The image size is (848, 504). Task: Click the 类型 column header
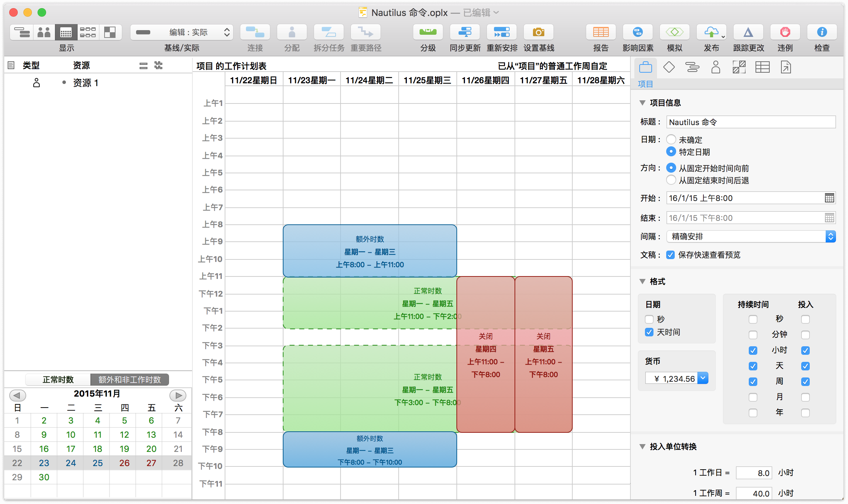31,65
